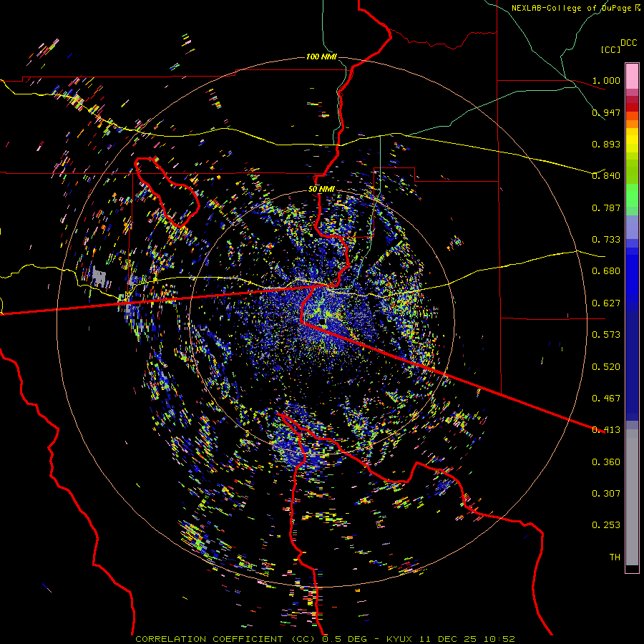Click the 0.307 legend value

tap(606, 493)
